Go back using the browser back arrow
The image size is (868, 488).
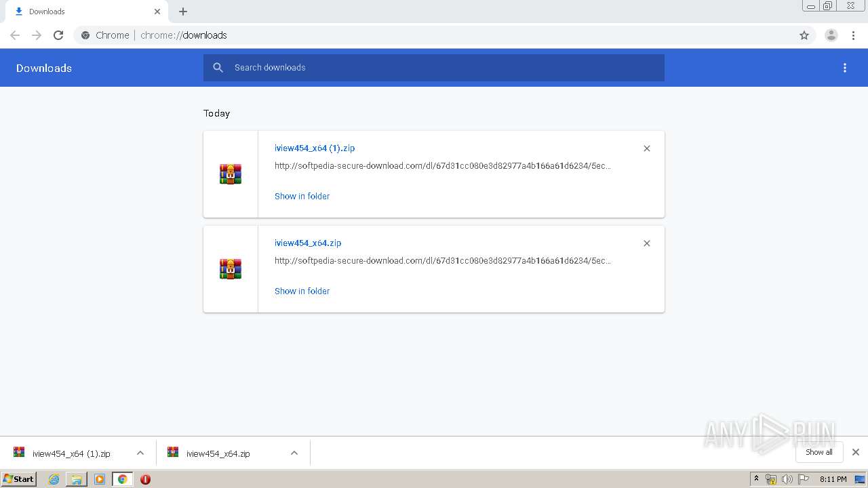coord(15,35)
